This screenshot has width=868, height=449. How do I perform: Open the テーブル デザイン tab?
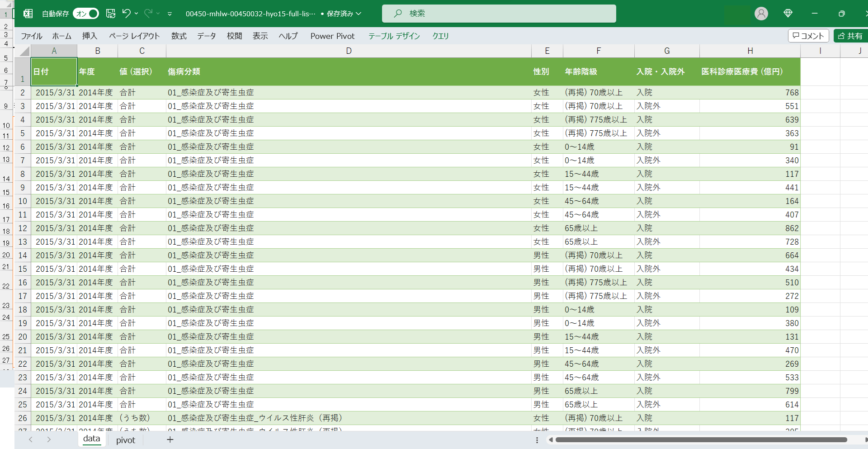click(x=394, y=36)
